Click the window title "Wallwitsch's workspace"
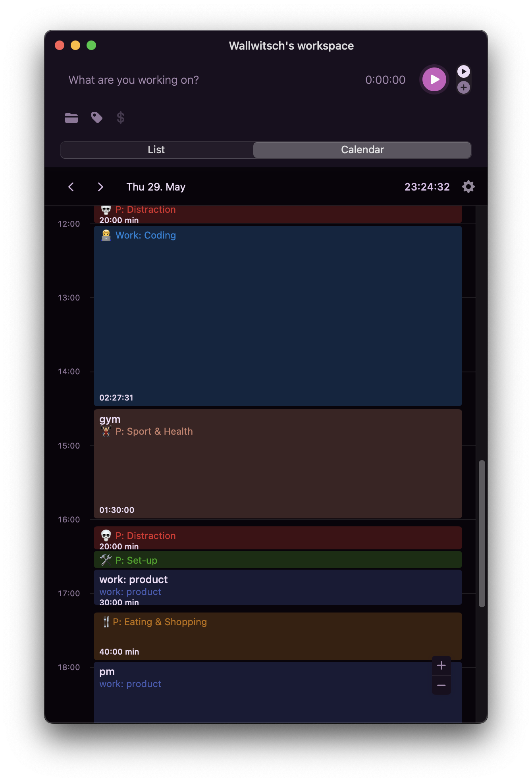The width and height of the screenshot is (532, 782). (291, 46)
